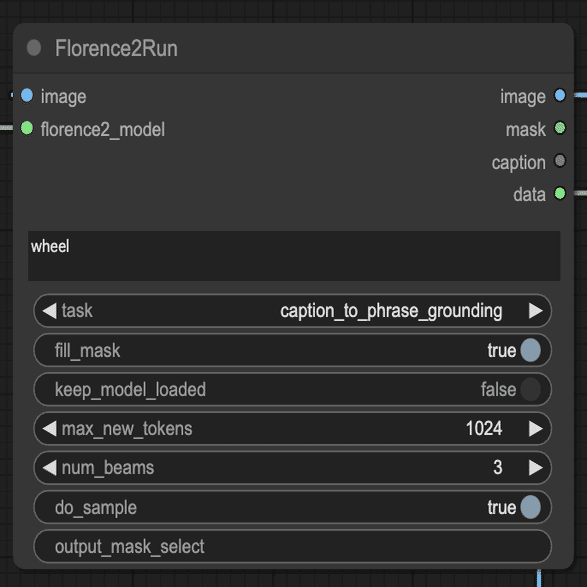Click the Florence2Run node title
The height and width of the screenshot is (587, 587).
tap(116, 48)
